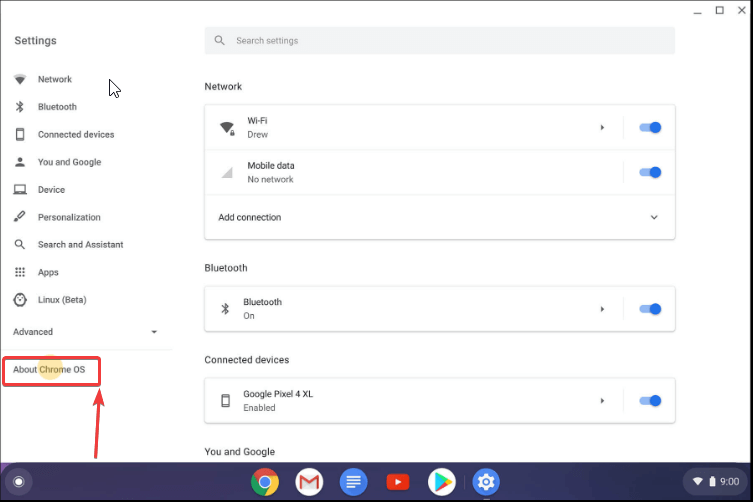Turn off the Wi-Fi toggle
753x502 pixels.
coord(650,127)
